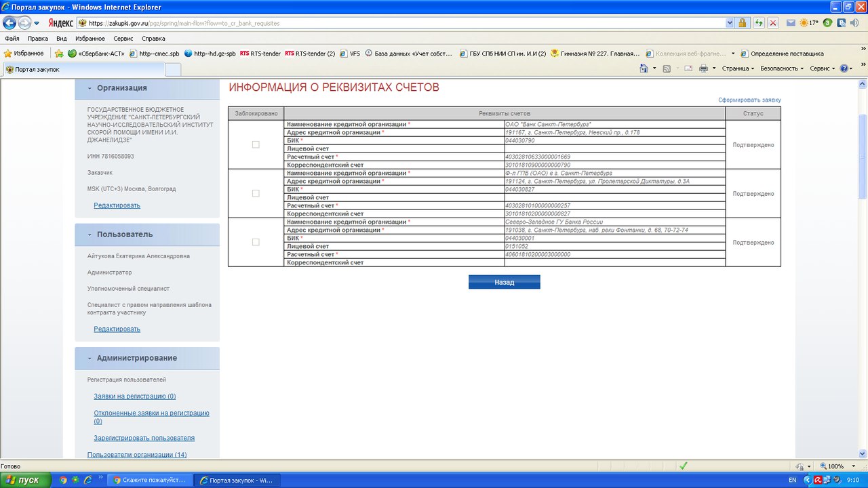Open the recent pages dropdown beside Forward button

pyautogui.click(x=37, y=22)
